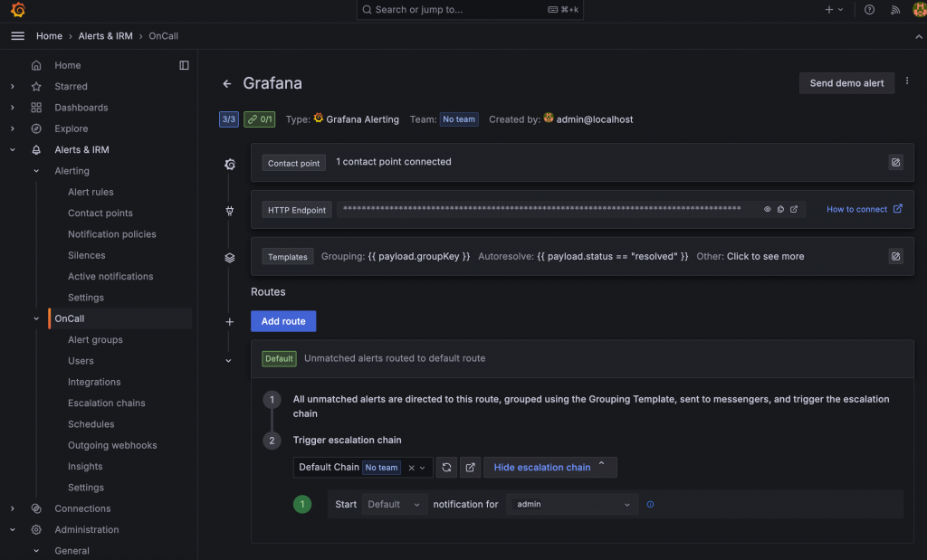Image resolution: width=927 pixels, height=560 pixels.
Task: Click the Grafana logo icon
Action: [x=18, y=9]
